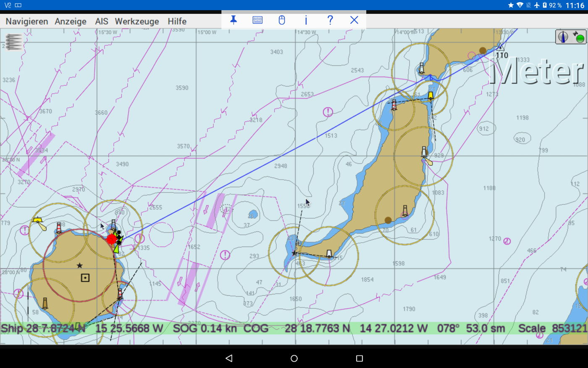Open the Navigieren menu
This screenshot has height=368, width=588.
[x=27, y=21]
